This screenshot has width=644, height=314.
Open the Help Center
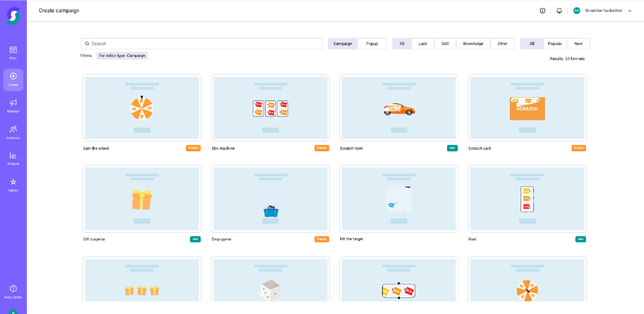click(13, 291)
